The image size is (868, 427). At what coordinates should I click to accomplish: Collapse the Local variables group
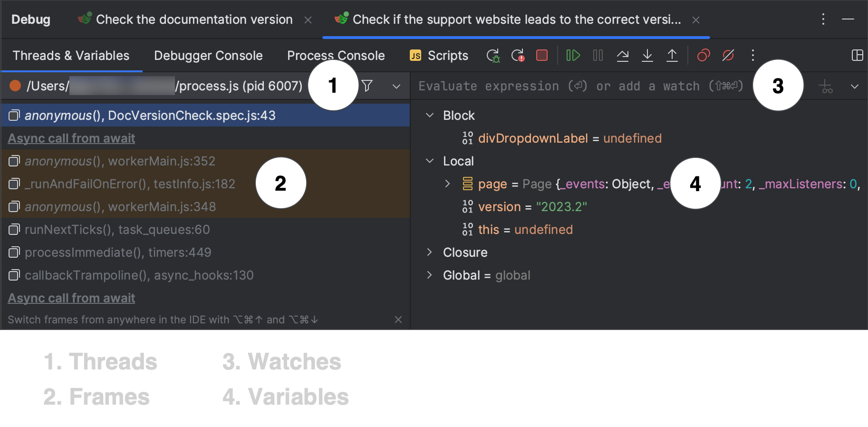[x=430, y=161]
